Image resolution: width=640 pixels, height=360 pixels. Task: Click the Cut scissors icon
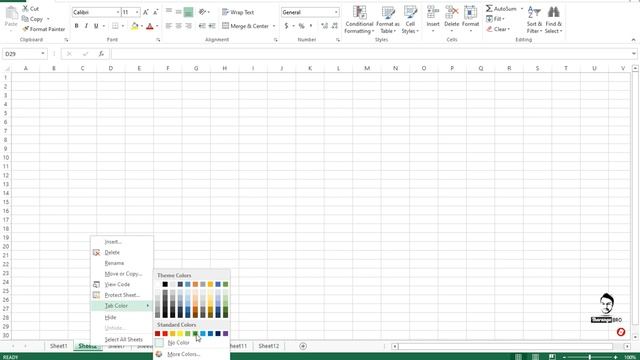pyautogui.click(x=25, y=8)
